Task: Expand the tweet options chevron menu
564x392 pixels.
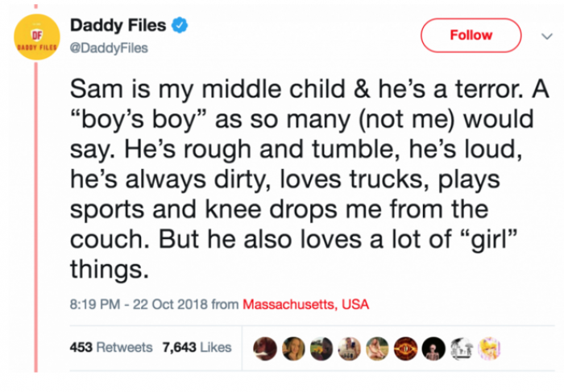Action: 541,36
